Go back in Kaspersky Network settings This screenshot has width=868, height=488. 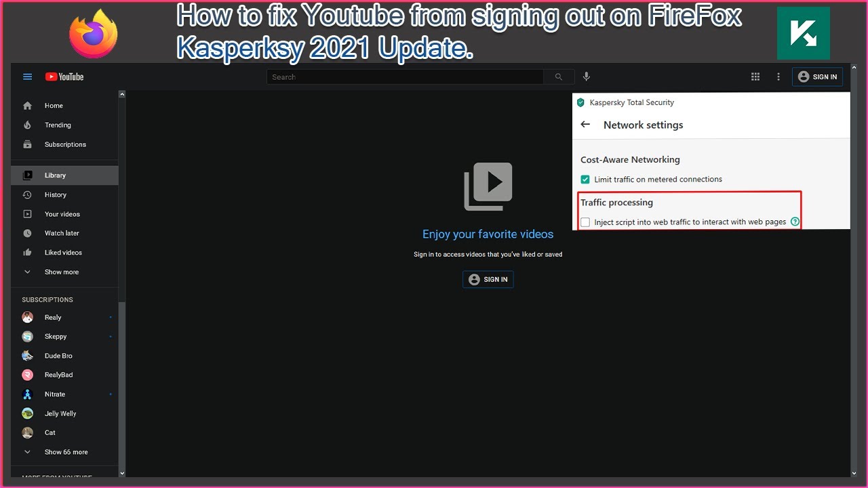[586, 125]
